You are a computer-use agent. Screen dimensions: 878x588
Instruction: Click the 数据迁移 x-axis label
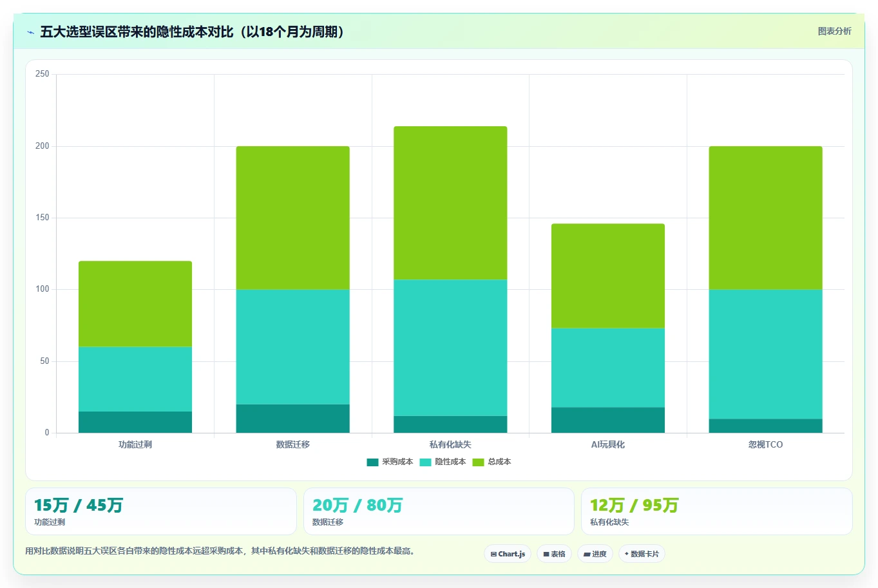click(x=293, y=444)
